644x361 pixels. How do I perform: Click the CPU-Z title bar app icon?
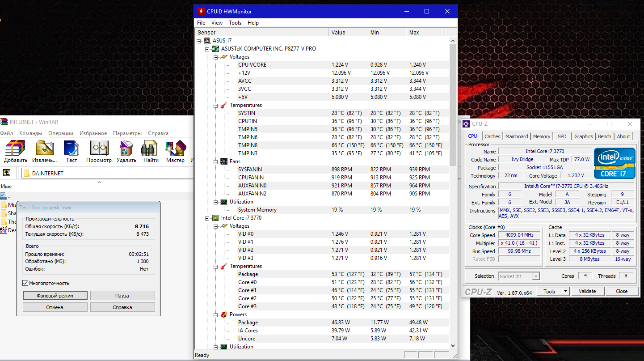pos(467,124)
